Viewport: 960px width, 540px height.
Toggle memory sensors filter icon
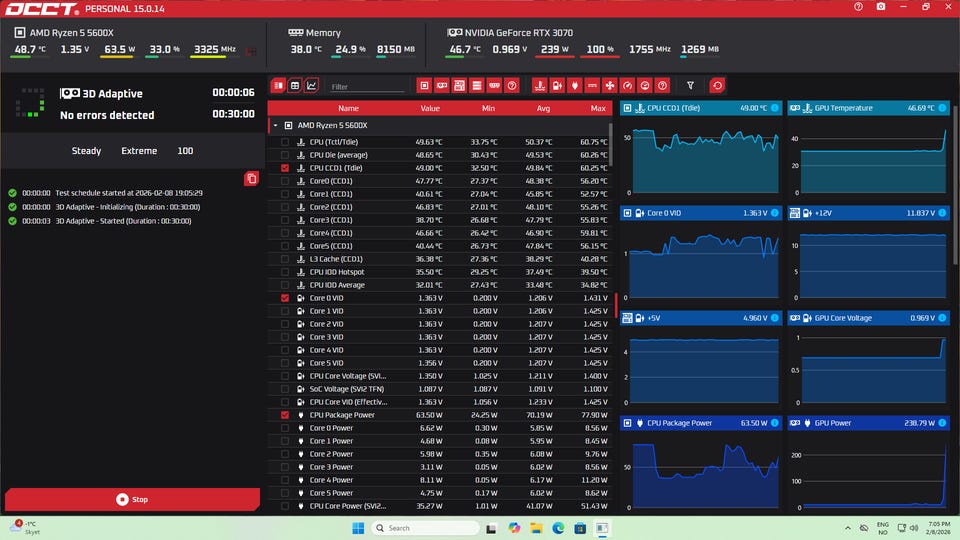[x=495, y=86]
